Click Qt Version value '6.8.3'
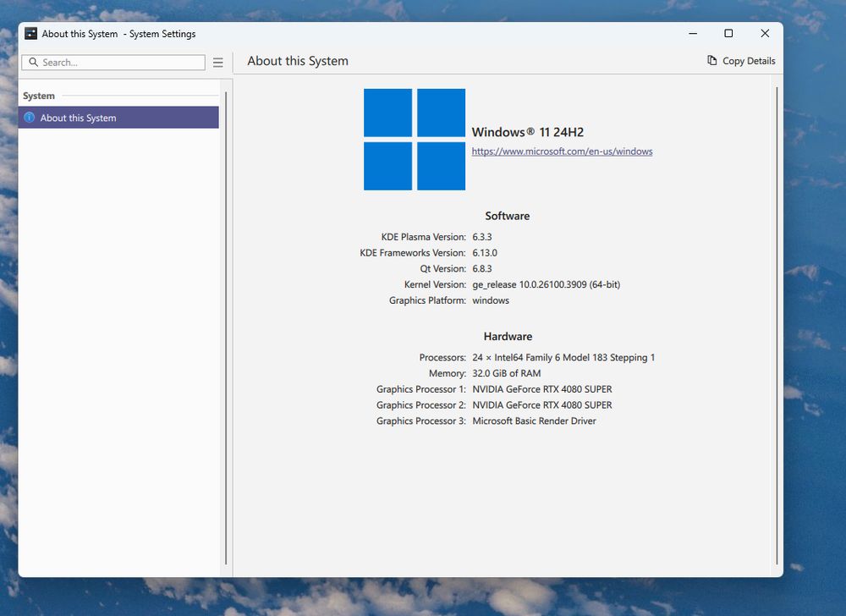Viewport: 846px width, 616px height. pyautogui.click(x=482, y=268)
